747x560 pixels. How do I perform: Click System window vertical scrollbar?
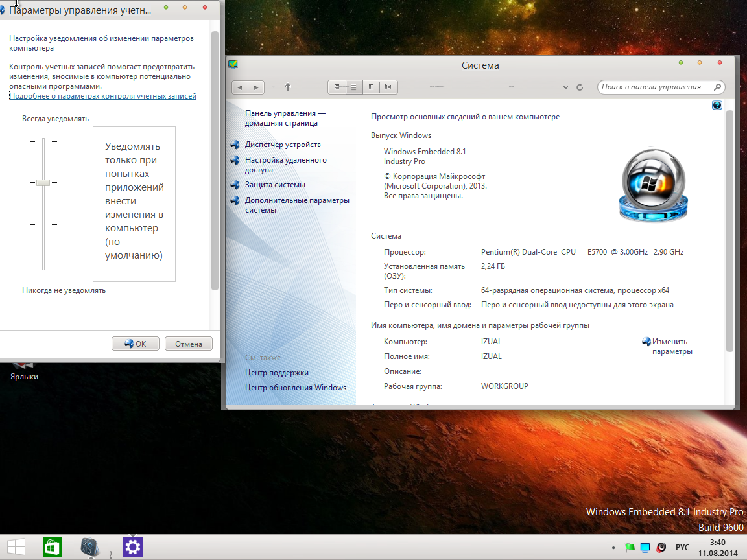[x=729, y=231]
